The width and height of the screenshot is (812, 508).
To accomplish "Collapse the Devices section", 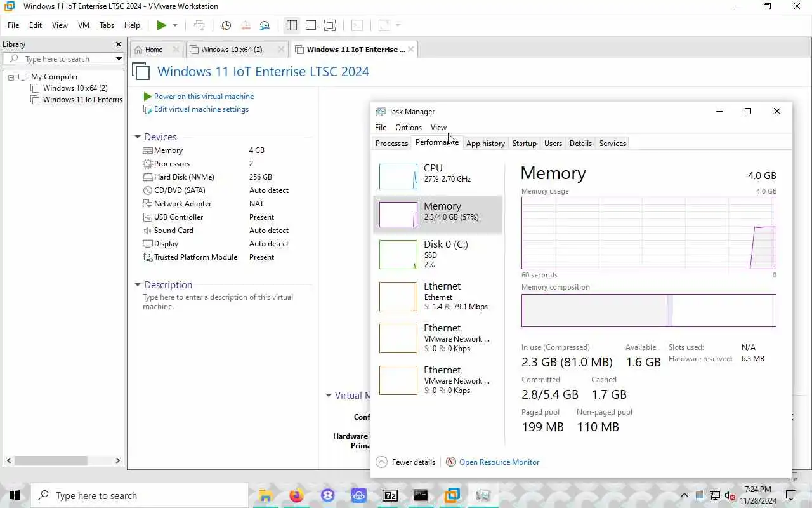I will 138,137.
